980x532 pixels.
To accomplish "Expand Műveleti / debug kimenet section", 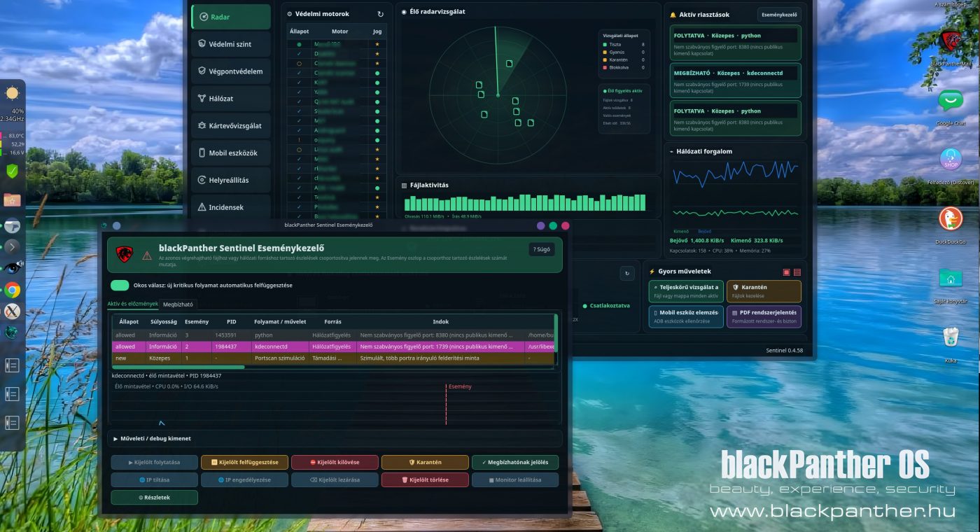I will point(336,438).
